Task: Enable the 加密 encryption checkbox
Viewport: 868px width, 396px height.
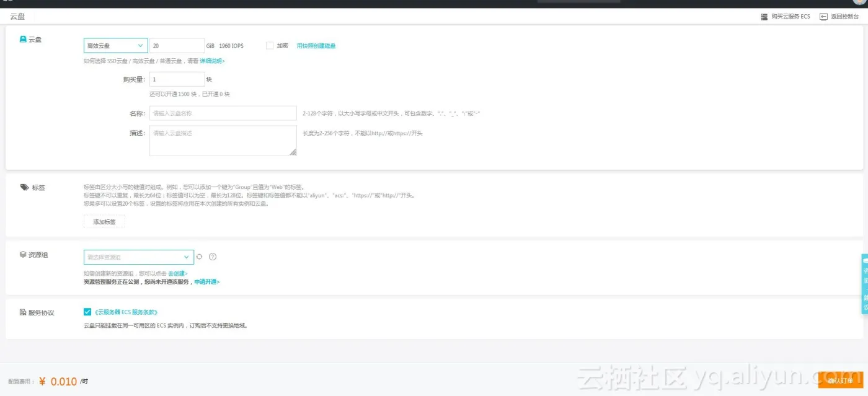Action: 269,45
